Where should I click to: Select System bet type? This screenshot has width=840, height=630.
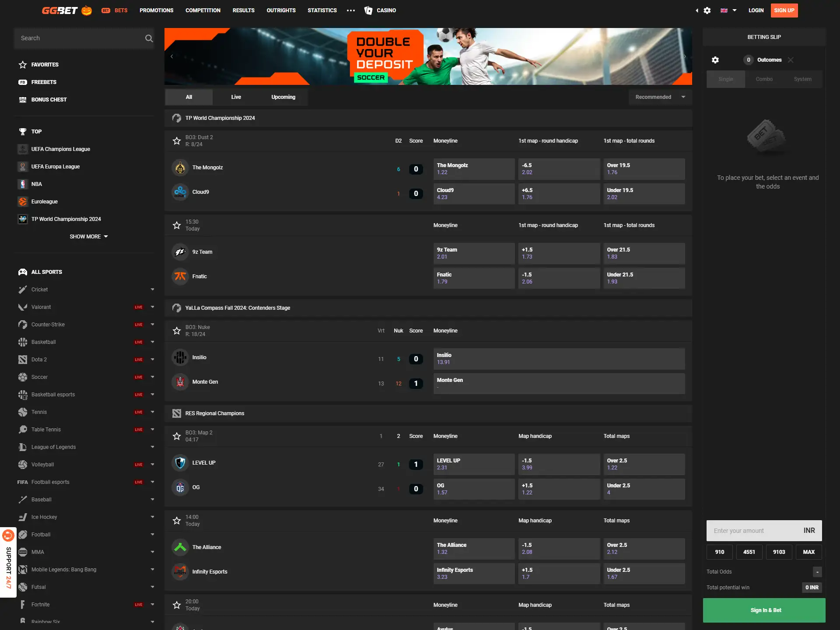point(802,79)
